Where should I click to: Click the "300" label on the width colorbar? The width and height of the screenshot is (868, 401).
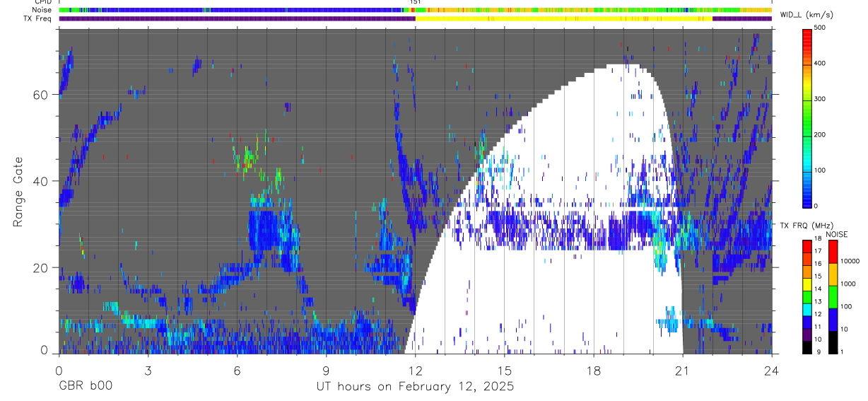coord(820,99)
